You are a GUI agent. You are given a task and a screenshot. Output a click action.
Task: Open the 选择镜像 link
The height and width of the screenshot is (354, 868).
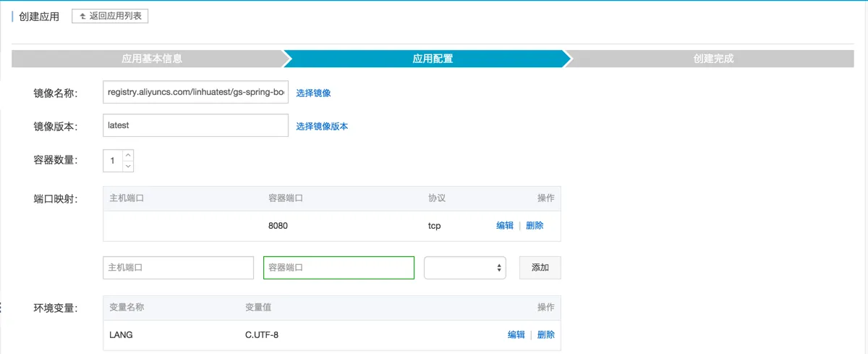pyautogui.click(x=313, y=93)
